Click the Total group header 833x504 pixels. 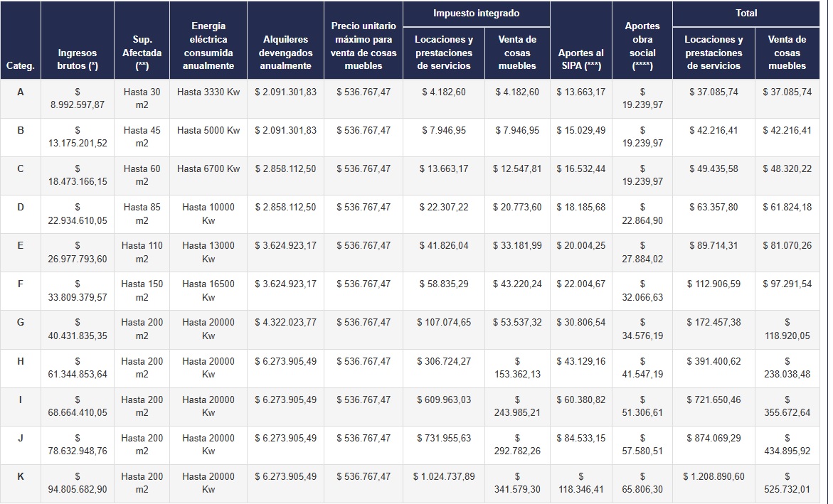click(746, 14)
